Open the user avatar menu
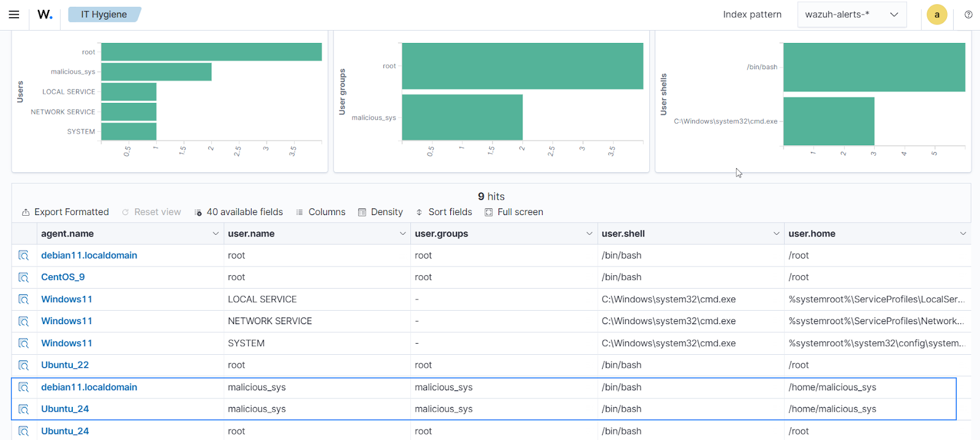 [x=937, y=15]
